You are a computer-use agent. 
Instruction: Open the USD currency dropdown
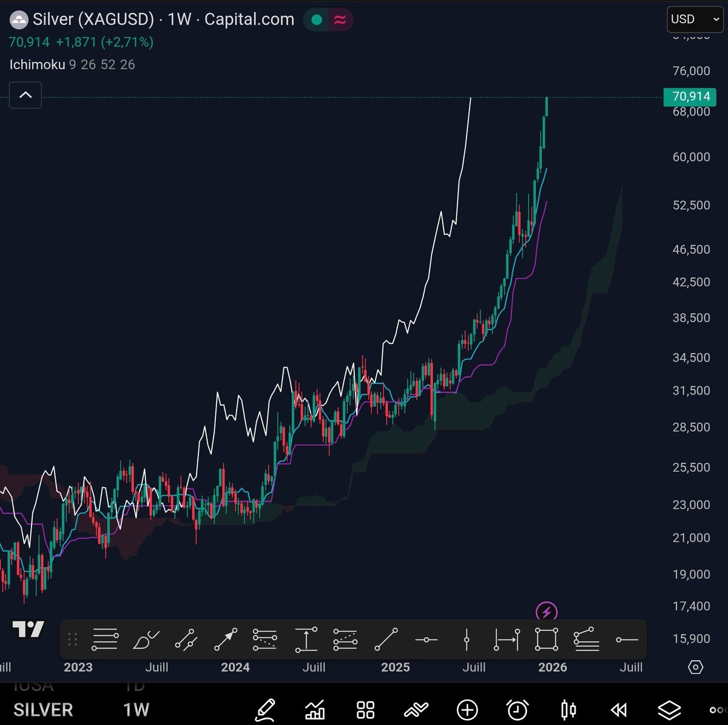695,19
